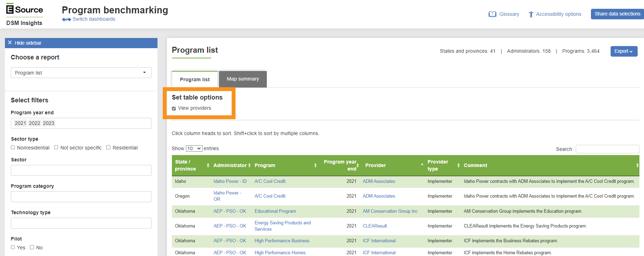Open the Program category filter box
Image resolution: width=644 pixels, height=256 pixels.
[x=81, y=197]
